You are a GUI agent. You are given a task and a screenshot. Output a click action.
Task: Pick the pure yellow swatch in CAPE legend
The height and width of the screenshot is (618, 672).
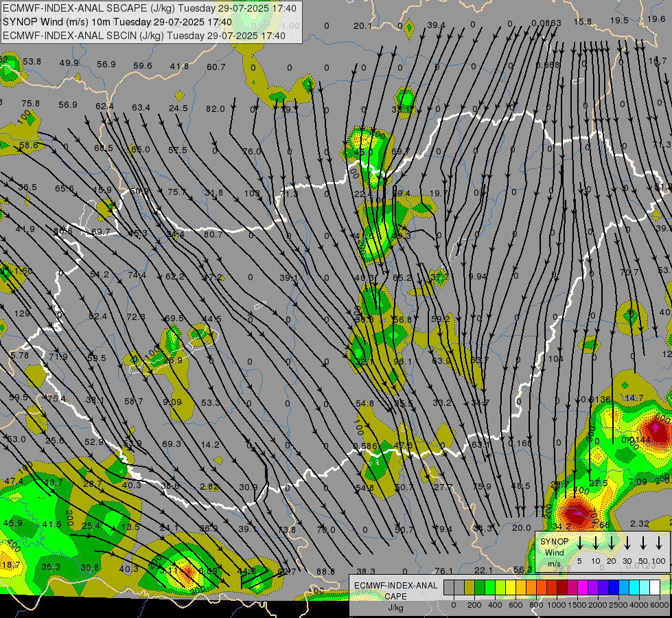(511, 588)
